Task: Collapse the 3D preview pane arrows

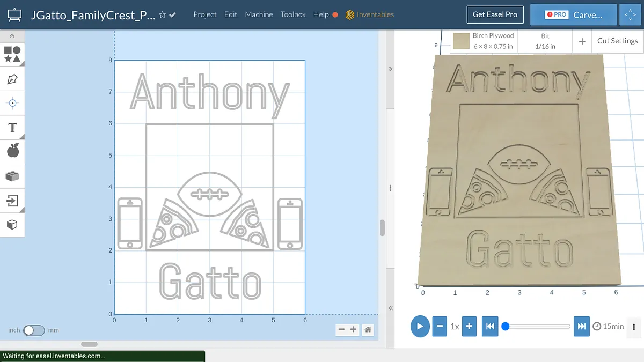Action: tap(390, 69)
